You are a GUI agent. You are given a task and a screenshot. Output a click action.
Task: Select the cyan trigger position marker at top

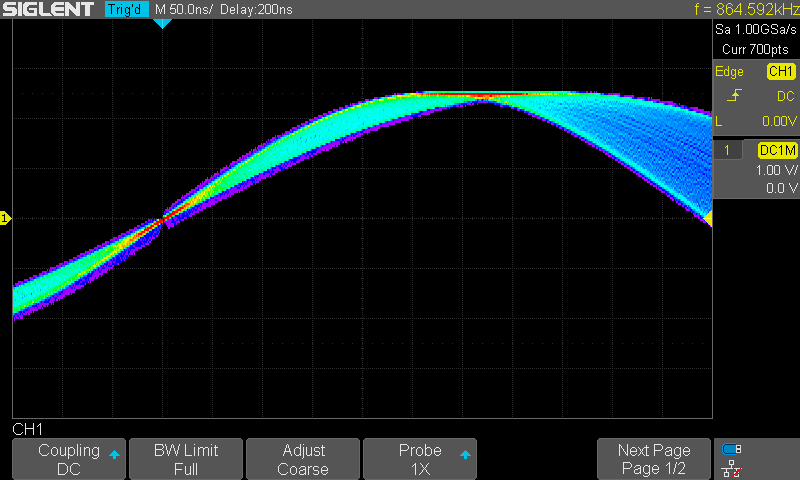[x=162, y=23]
